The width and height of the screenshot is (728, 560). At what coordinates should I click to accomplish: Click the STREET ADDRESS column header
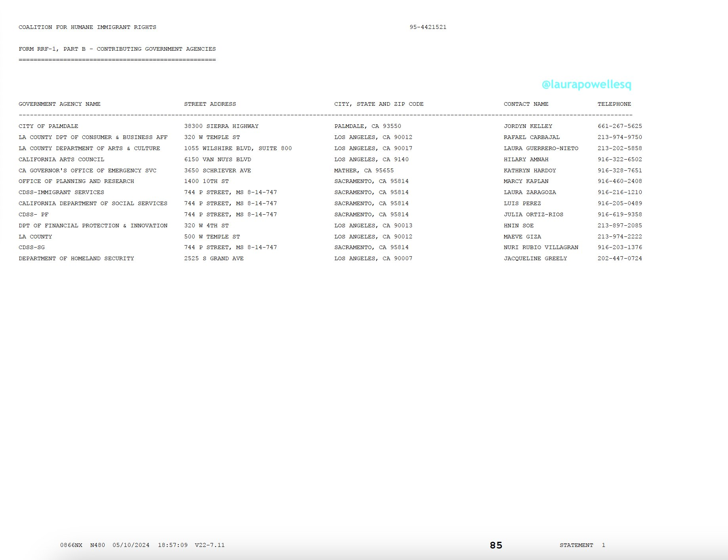(x=210, y=104)
